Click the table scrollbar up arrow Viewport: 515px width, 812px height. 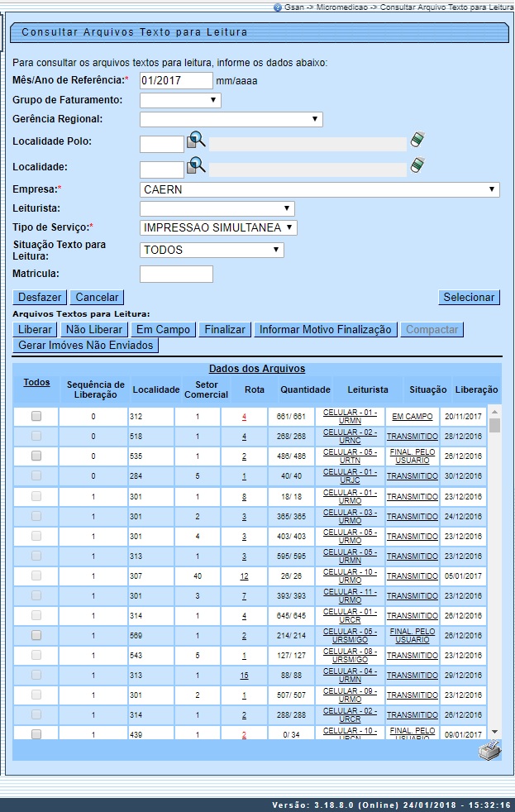tap(494, 411)
